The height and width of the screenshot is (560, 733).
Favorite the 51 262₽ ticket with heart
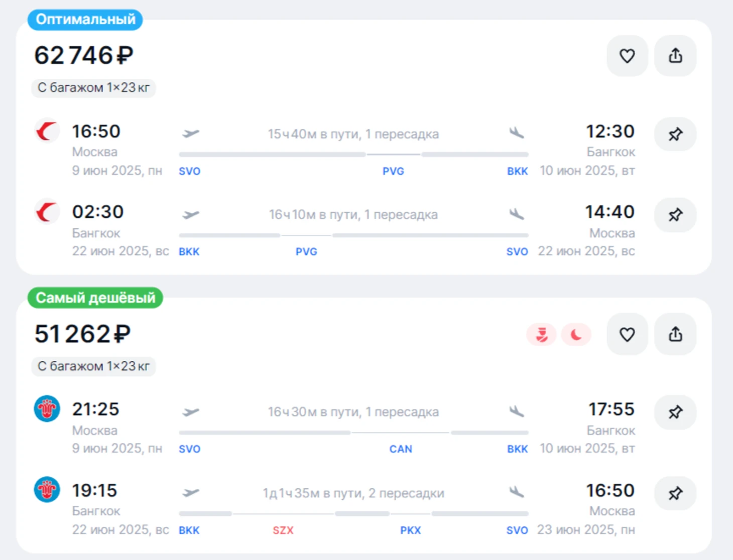tap(627, 334)
